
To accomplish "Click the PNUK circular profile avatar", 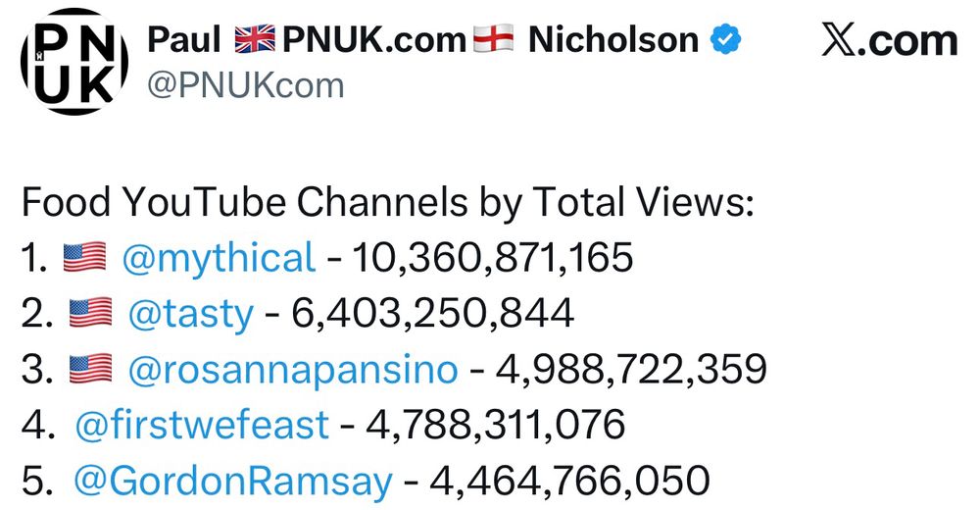I will click(74, 62).
